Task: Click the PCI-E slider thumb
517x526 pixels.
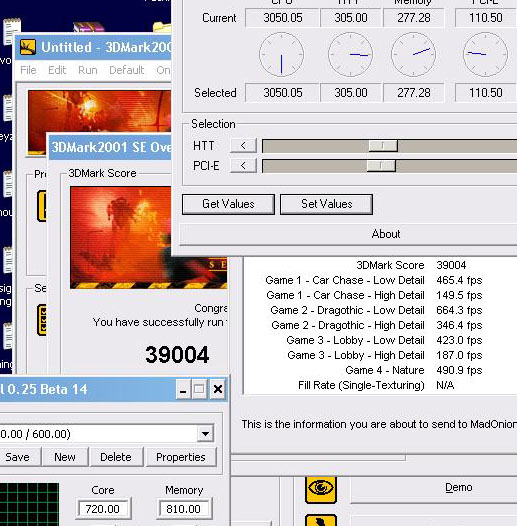Action: (x=381, y=165)
